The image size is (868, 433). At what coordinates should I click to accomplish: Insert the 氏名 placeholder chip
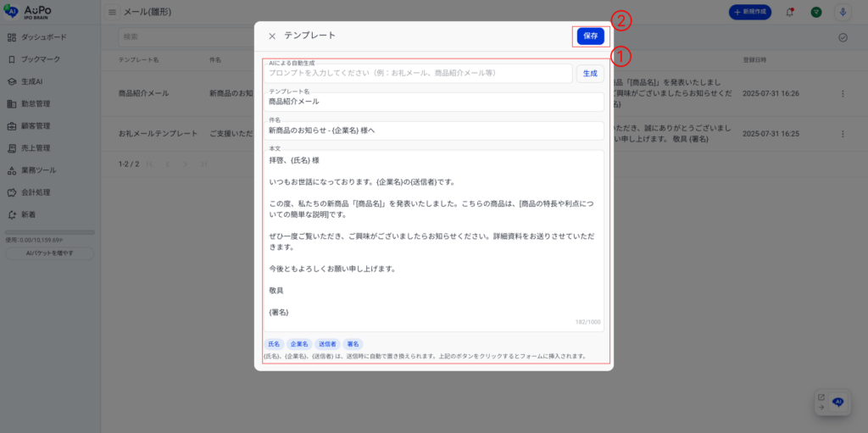click(x=274, y=344)
